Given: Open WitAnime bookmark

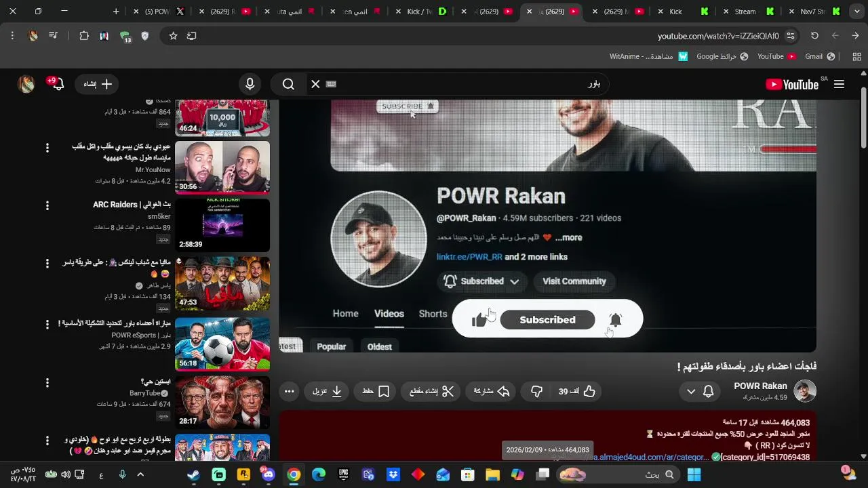Looking at the screenshot, I should click(x=648, y=56).
